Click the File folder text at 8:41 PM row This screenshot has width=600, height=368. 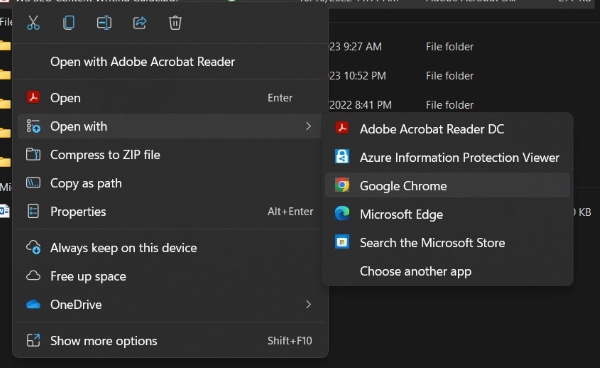tap(450, 105)
